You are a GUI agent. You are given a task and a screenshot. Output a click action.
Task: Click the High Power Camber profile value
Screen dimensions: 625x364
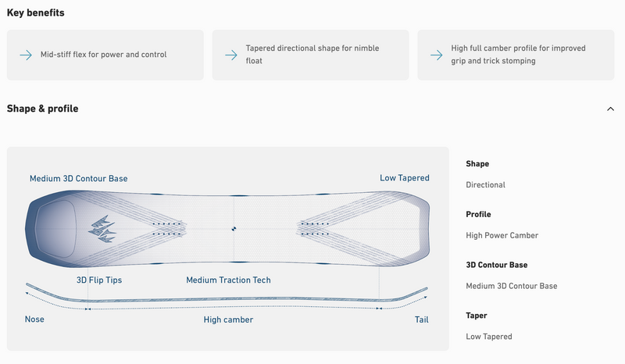tap(502, 235)
